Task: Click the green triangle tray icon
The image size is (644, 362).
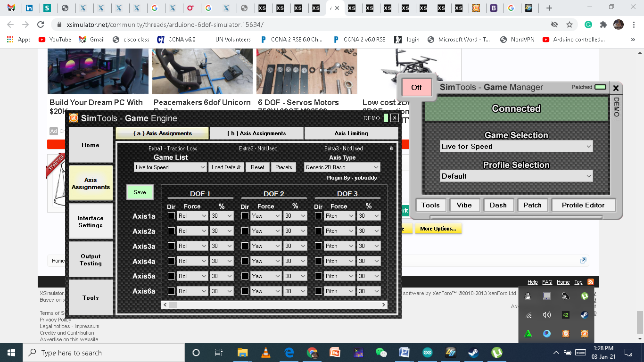Action: tap(528, 333)
